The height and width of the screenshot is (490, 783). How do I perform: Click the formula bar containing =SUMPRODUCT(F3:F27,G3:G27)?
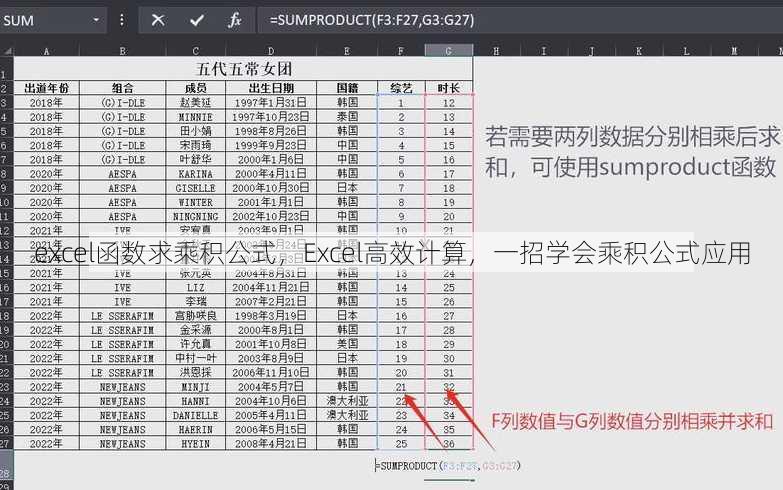[x=519, y=20]
